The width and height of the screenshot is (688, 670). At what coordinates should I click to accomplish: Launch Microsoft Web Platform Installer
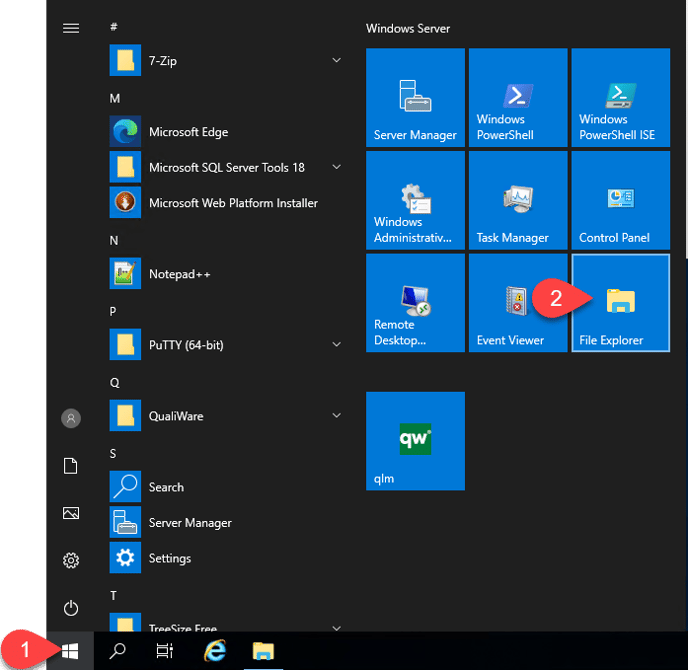(226, 203)
